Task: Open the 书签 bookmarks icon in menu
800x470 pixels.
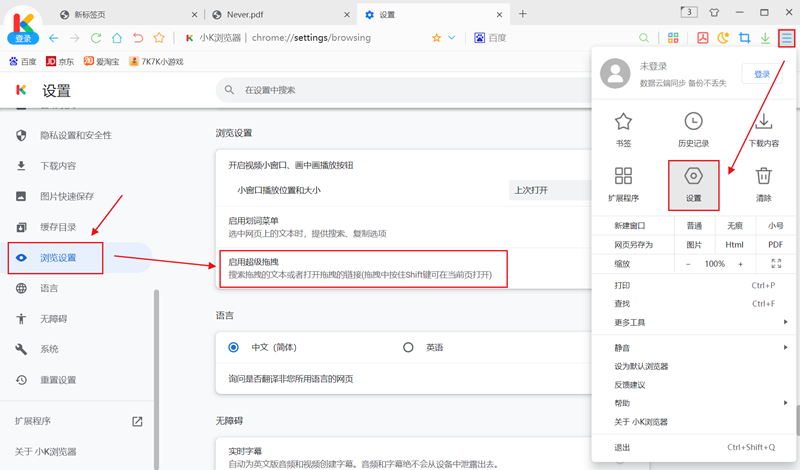Action: [x=623, y=122]
